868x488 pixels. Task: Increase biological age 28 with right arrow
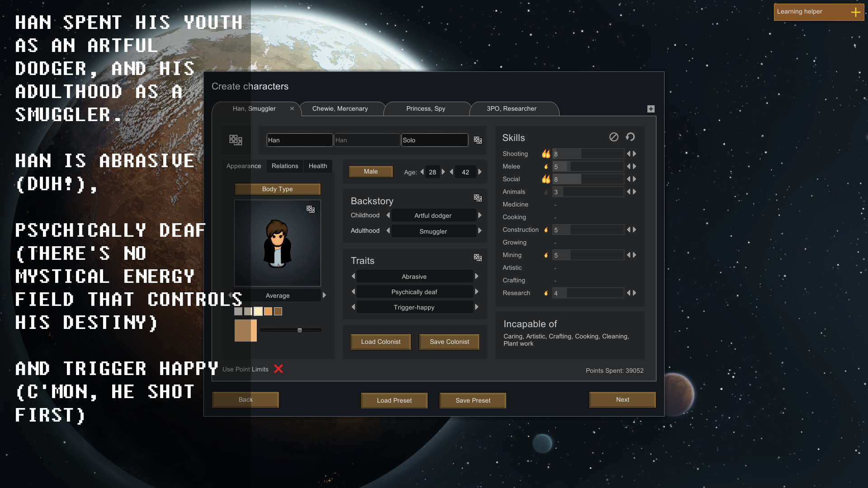pos(443,172)
